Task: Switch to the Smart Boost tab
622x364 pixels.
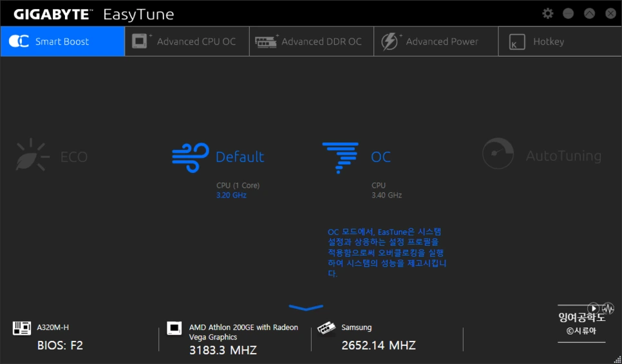Action: [x=62, y=42]
